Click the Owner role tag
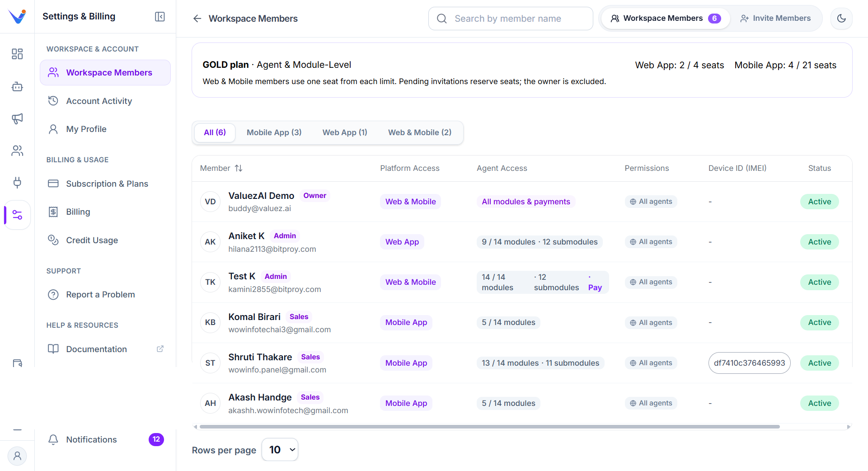This screenshot has width=868, height=471. pyautogui.click(x=314, y=196)
